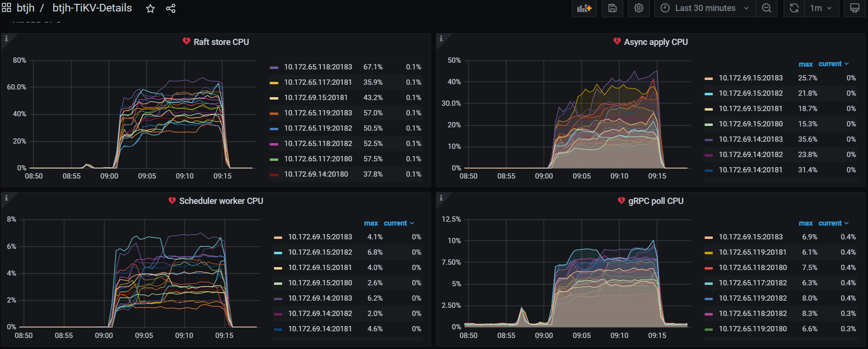Expand the 1m refresh interval dropdown

[821, 8]
